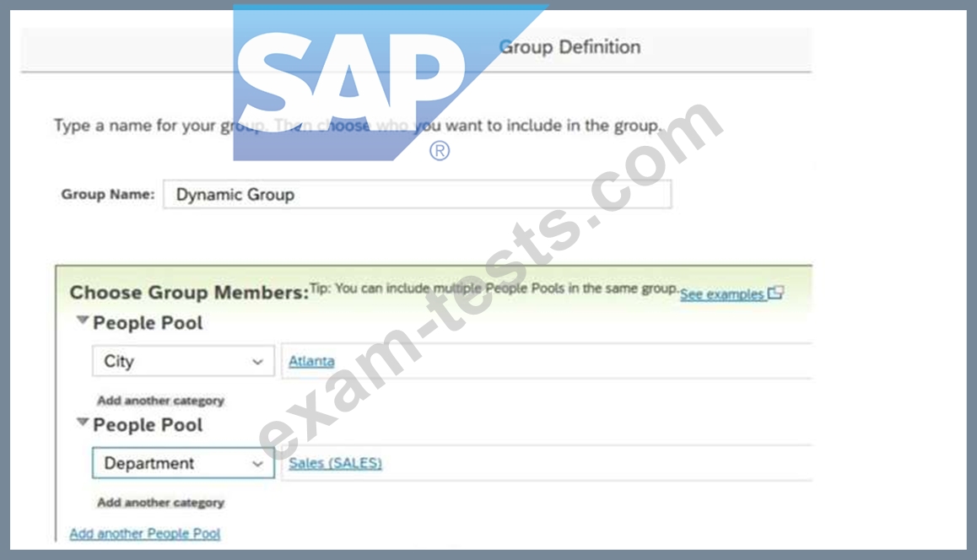Open the Department category dropdown
The height and width of the screenshot is (560, 977).
[183, 463]
